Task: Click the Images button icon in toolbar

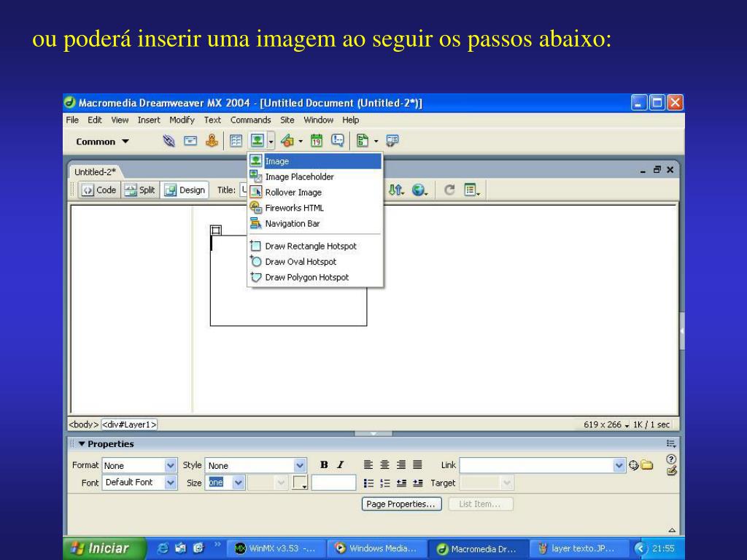Action: tap(258, 141)
